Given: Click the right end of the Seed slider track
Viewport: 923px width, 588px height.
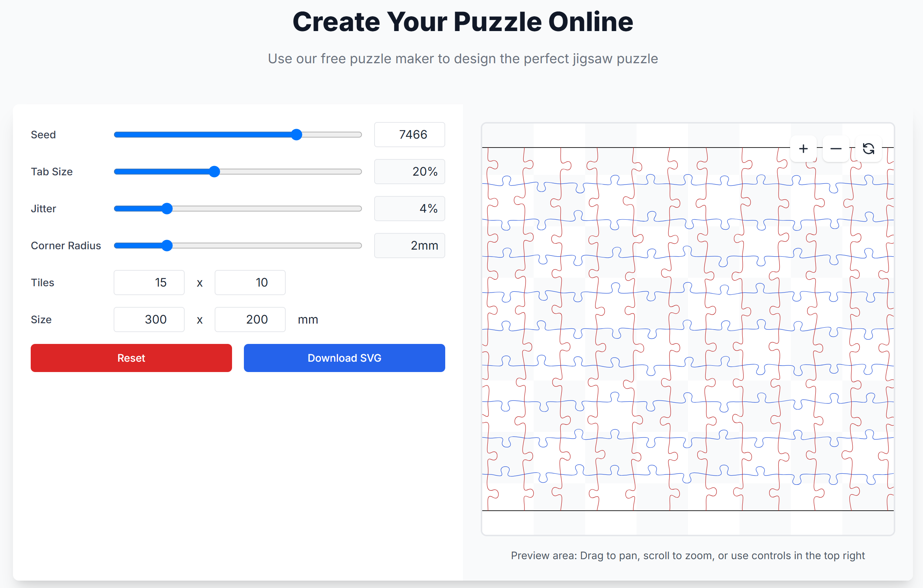Looking at the screenshot, I should 359,135.
